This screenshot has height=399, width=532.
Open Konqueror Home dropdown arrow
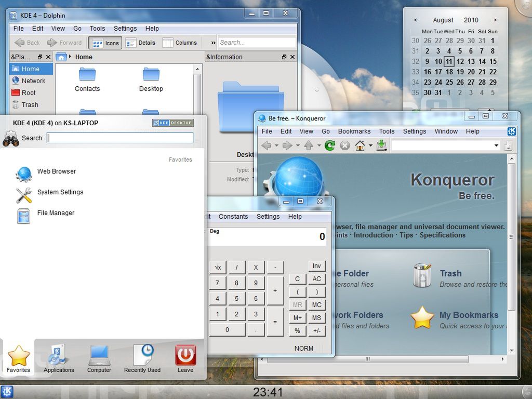(x=370, y=145)
